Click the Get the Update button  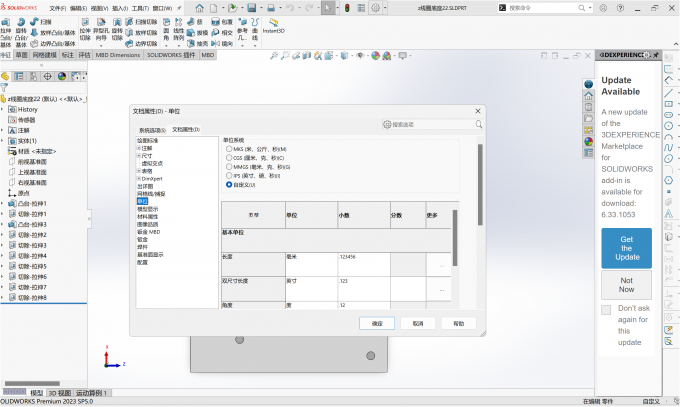coord(626,248)
